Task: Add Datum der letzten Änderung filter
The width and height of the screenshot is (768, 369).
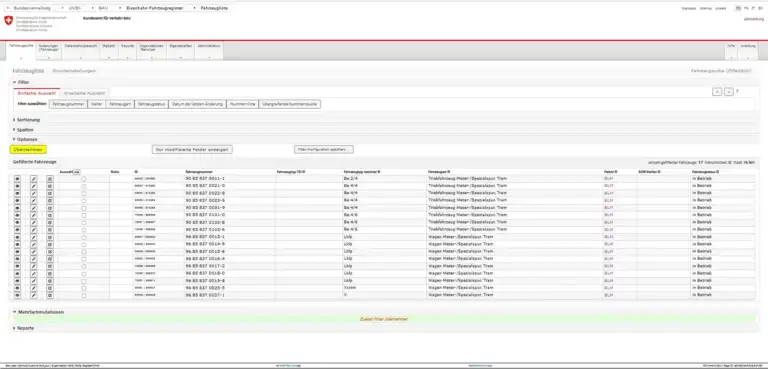Action: point(197,104)
